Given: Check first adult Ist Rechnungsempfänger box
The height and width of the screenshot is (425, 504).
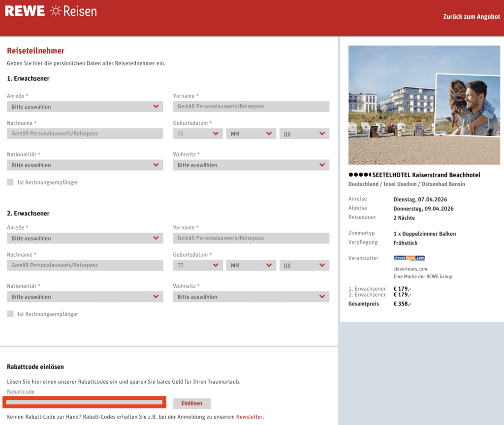Looking at the screenshot, I should click(x=10, y=182).
